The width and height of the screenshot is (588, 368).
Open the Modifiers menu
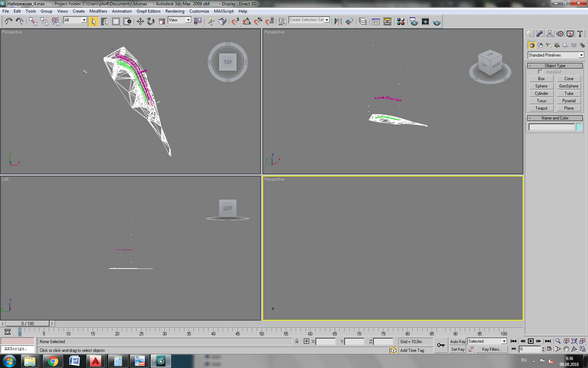[98, 11]
